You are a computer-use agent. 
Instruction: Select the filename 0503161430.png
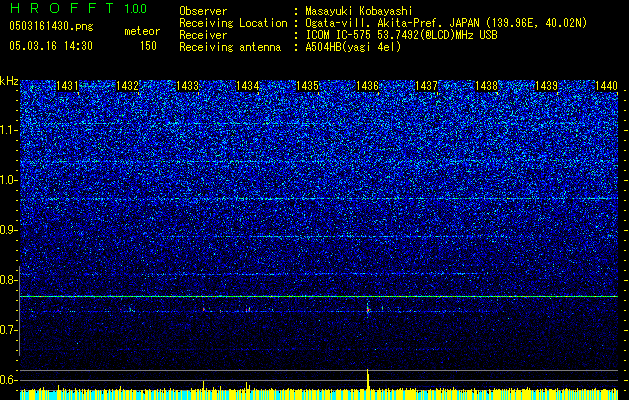pyautogui.click(x=51, y=27)
